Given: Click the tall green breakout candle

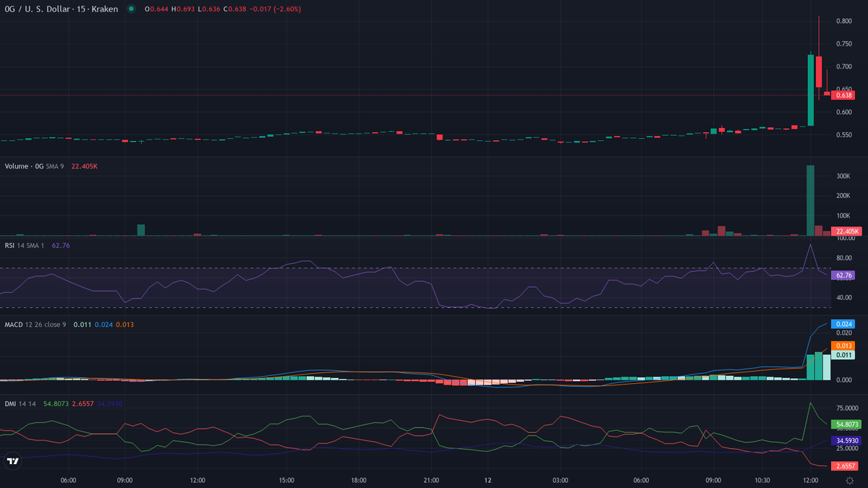Looking at the screenshot, I should click(810, 90).
